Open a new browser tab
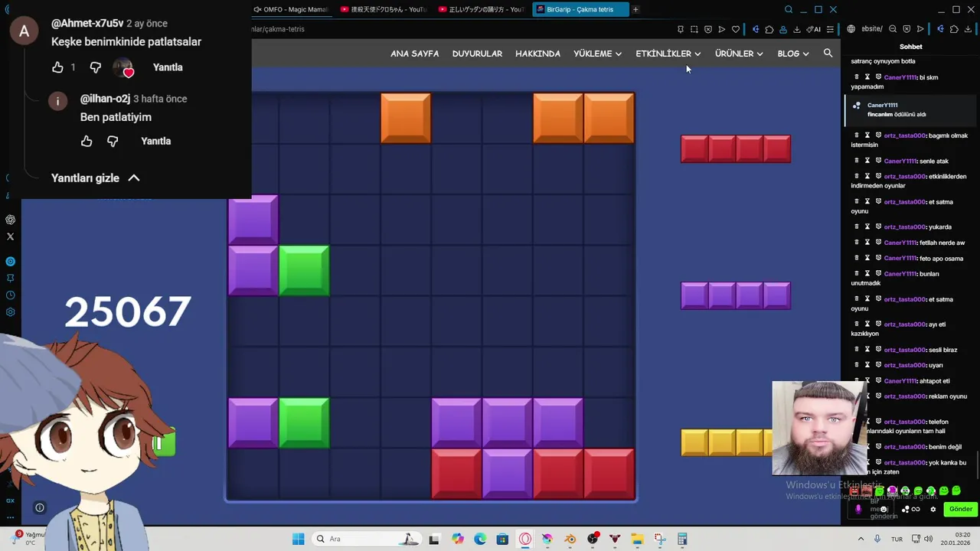The image size is (980, 551). point(635,9)
